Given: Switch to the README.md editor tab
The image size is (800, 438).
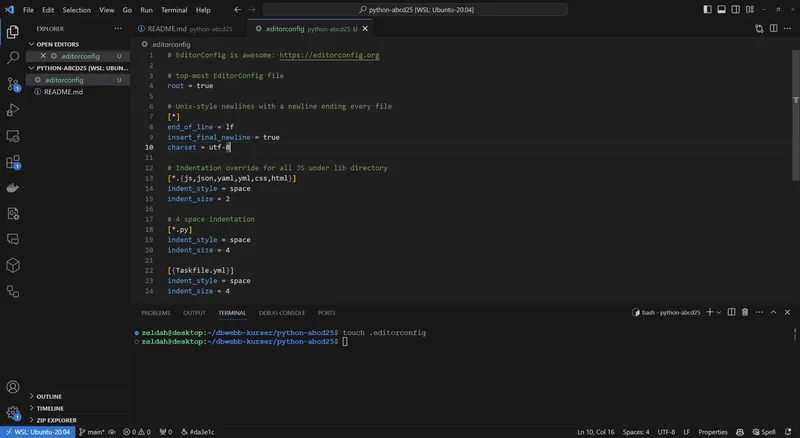Looking at the screenshot, I should tap(189, 29).
